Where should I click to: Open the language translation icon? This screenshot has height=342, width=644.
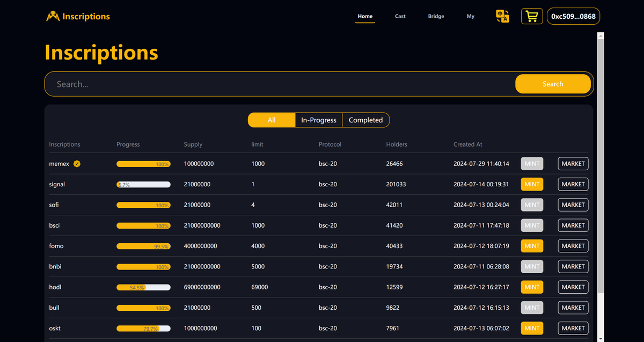pyautogui.click(x=502, y=16)
